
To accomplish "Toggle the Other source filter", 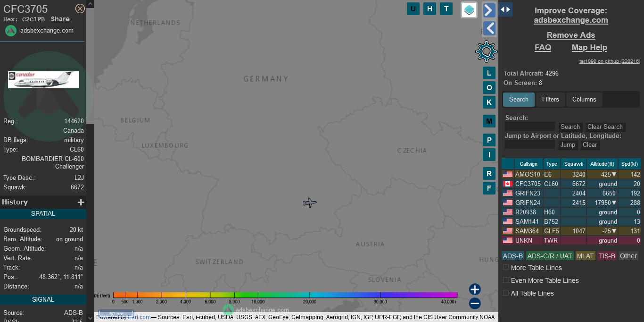I will tap(628, 256).
